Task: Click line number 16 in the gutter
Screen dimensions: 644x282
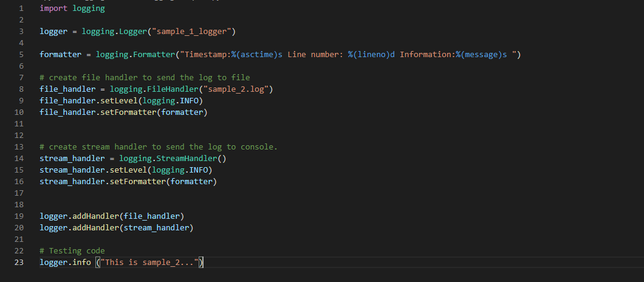Action: point(19,181)
